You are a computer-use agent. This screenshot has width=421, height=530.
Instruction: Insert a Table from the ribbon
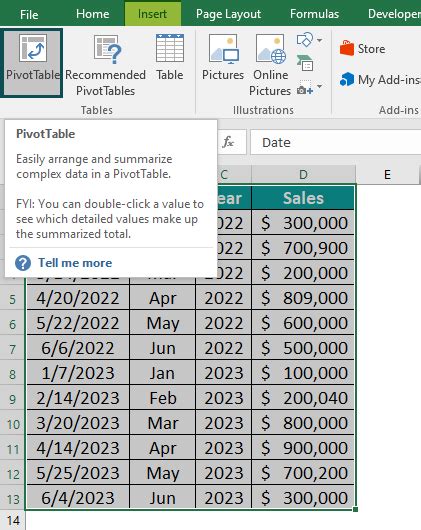point(170,57)
